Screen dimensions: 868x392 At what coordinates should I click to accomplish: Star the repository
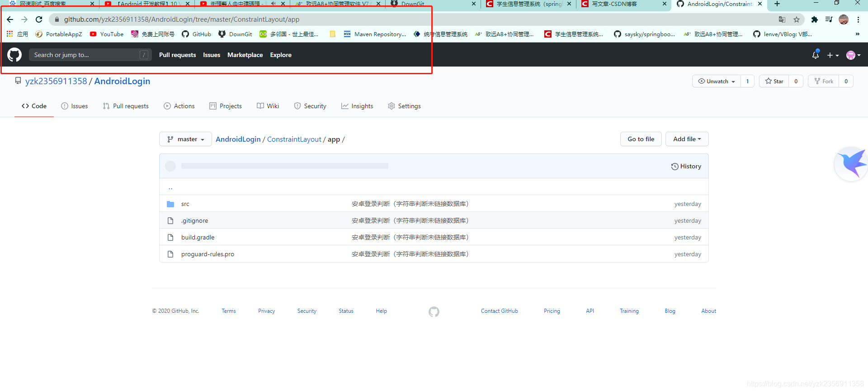774,81
